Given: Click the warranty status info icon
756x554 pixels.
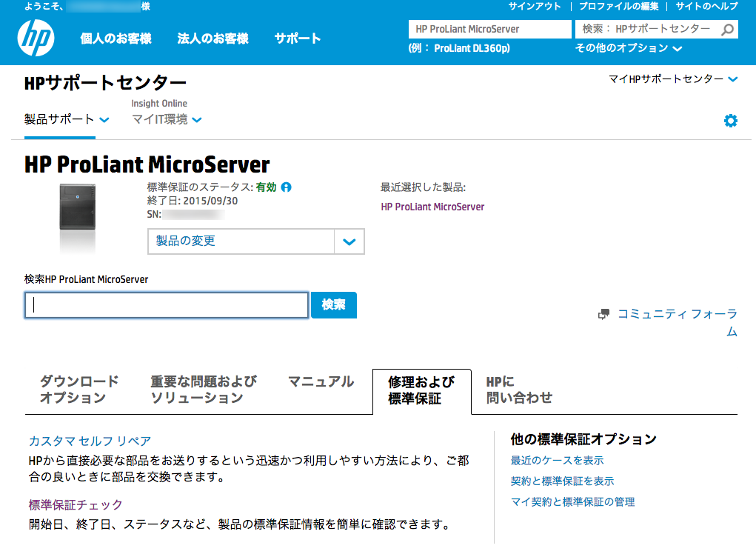Looking at the screenshot, I should tap(287, 187).
